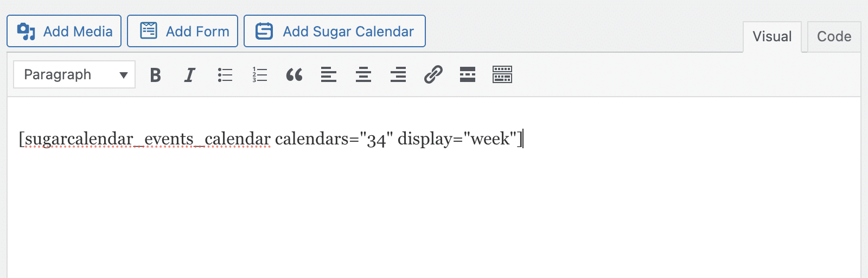Center align the text
The image size is (868, 278).
pos(363,75)
